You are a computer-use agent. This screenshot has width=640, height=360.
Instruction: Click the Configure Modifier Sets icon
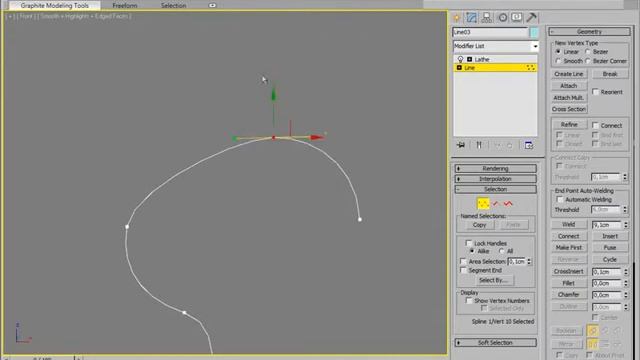coord(529,145)
